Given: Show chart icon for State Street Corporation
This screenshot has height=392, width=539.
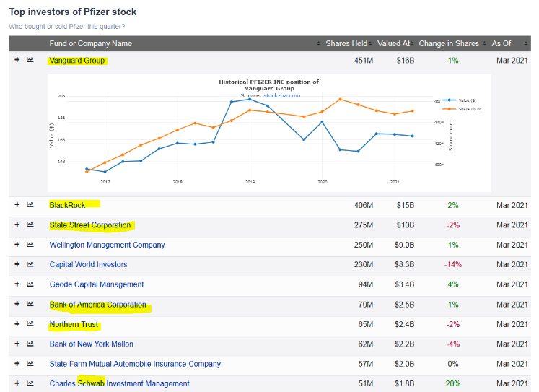Looking at the screenshot, I should pos(30,225).
